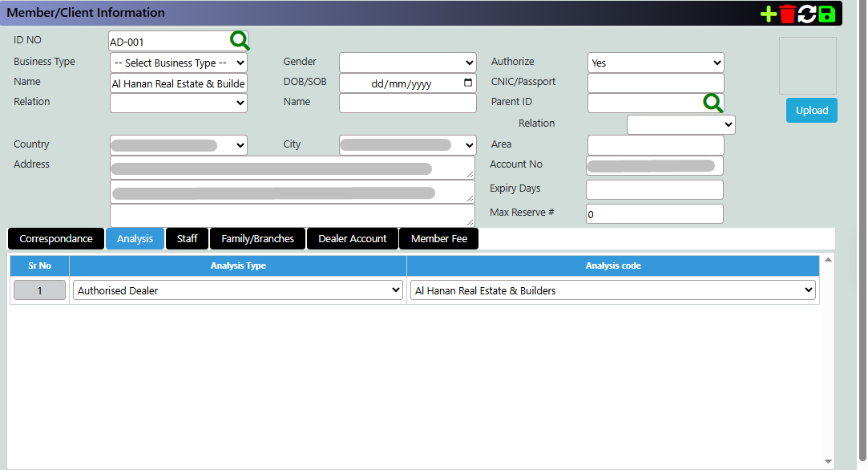Open the Dealer Account tab
The image size is (868, 470).
coord(353,239)
